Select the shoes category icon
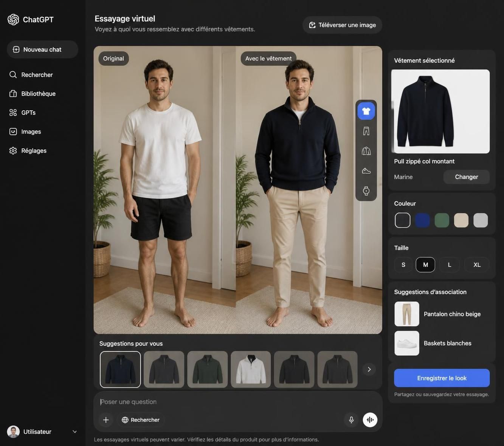Screen dimensions: 504x446 point(366,171)
